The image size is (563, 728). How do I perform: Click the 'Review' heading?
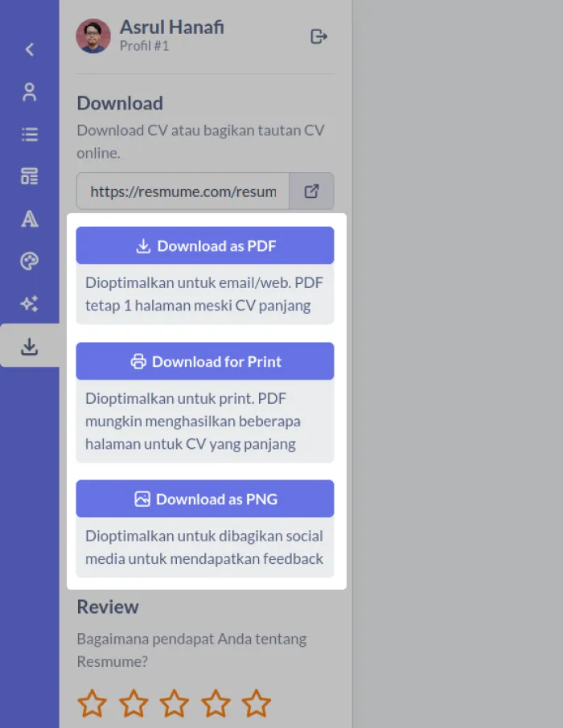pyautogui.click(x=108, y=607)
